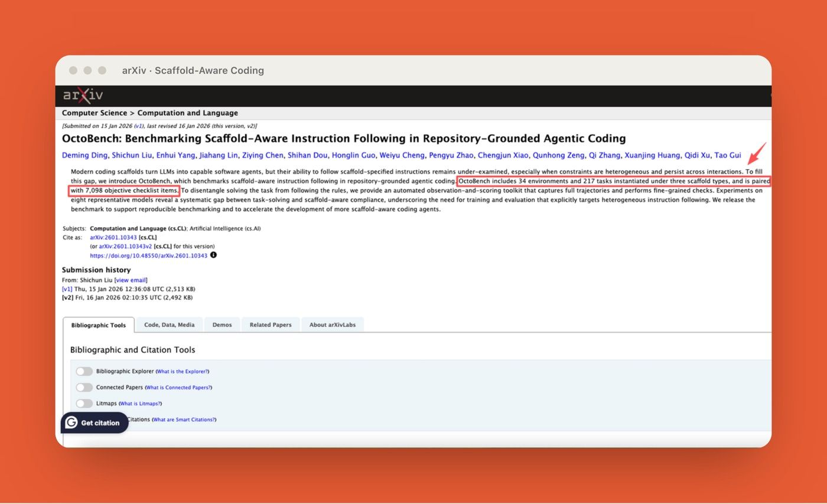Click author Jiahang Lin
Viewport: 827px width, 504px height.
tap(219, 155)
